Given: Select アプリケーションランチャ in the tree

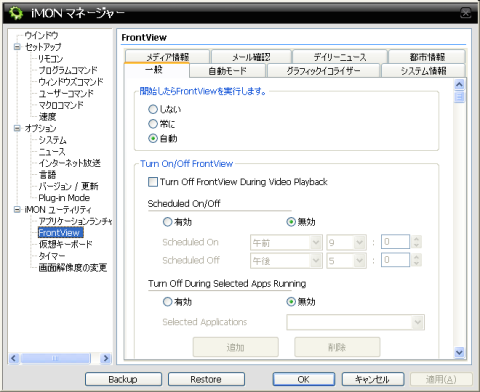Looking at the screenshot, I should (75, 221).
